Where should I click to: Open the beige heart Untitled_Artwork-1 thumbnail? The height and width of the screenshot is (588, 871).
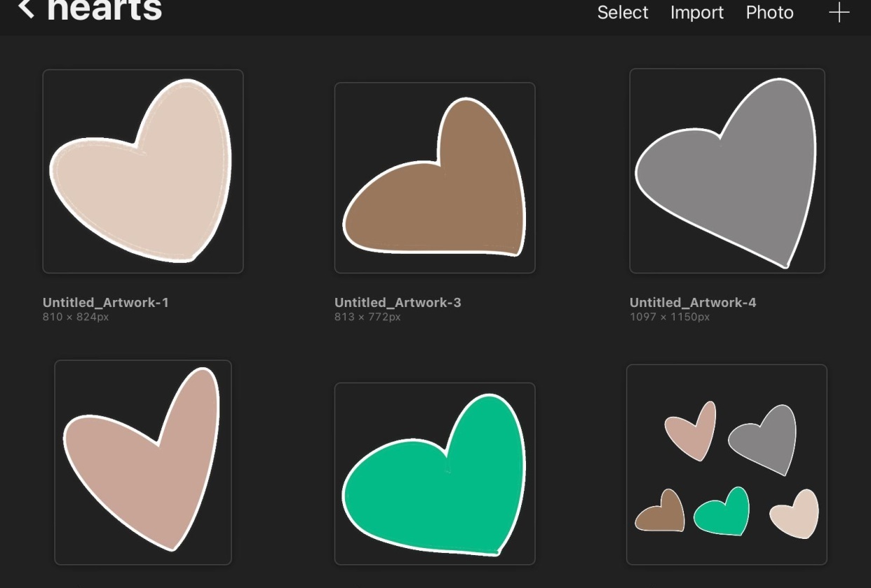pyautogui.click(x=143, y=171)
